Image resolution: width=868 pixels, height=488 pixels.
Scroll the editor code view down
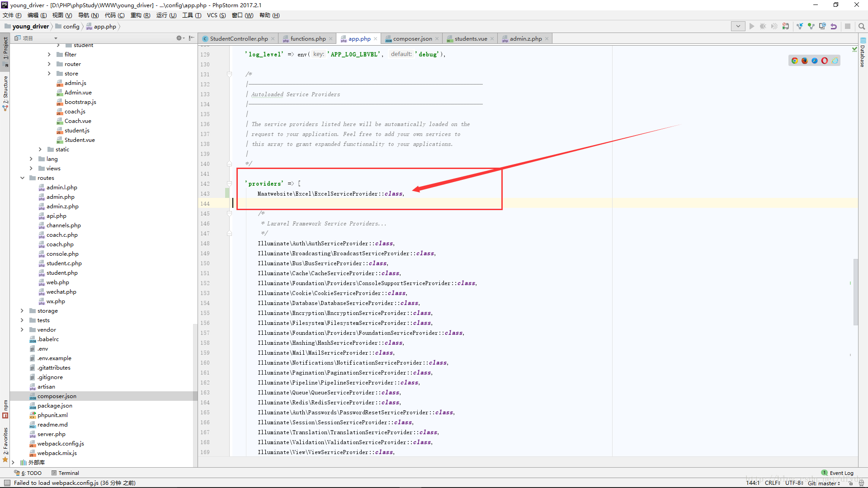(x=856, y=357)
